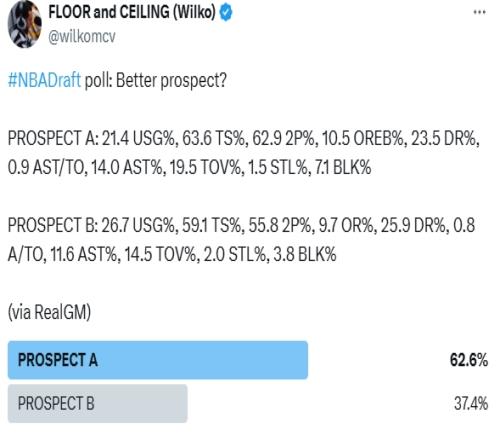Click the line starting '0.9 AST/TO, 14.0 AST%'
This screenshot has height=440, width=500.
(189, 167)
